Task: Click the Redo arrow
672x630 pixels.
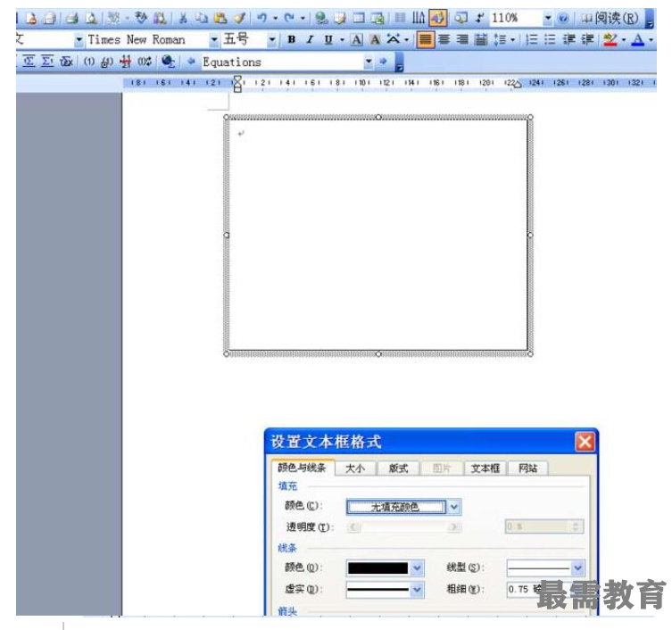Action: coord(289,18)
